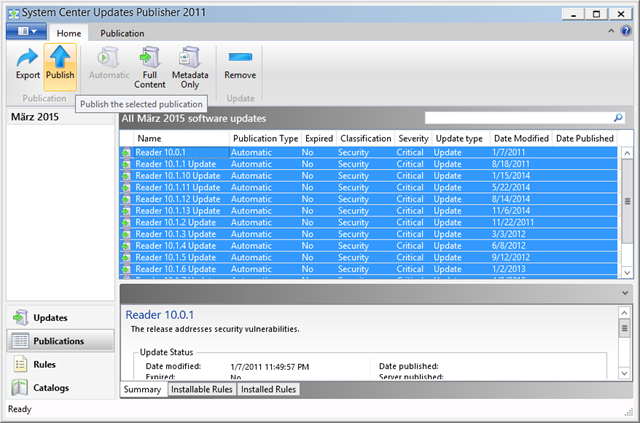The image size is (640, 423).
Task: Select the Reader 10.1.4 Update row
Action: (x=369, y=246)
